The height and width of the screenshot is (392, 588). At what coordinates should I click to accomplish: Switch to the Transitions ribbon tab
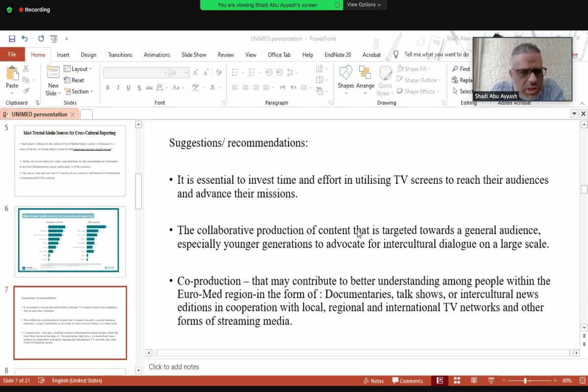tap(120, 55)
